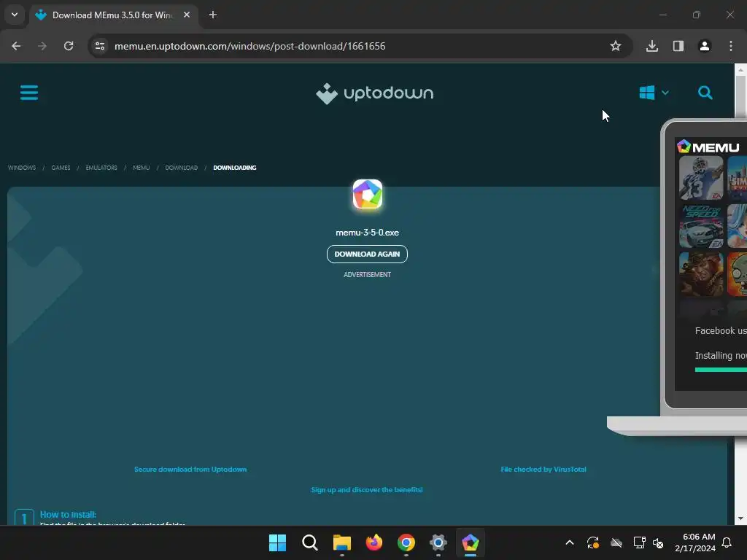This screenshot has height=560, width=747.
Task: Click the football game thumbnail in MEmu ad
Action: coord(701,178)
